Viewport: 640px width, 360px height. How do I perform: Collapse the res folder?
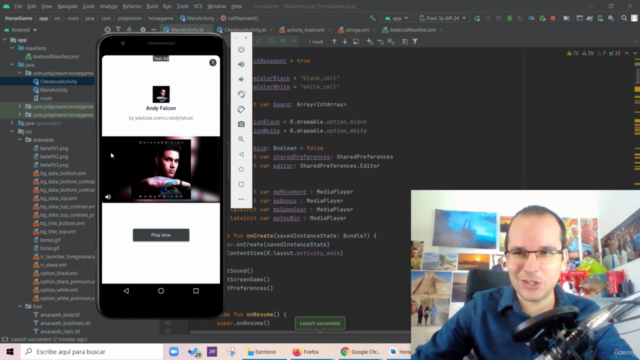[12, 131]
